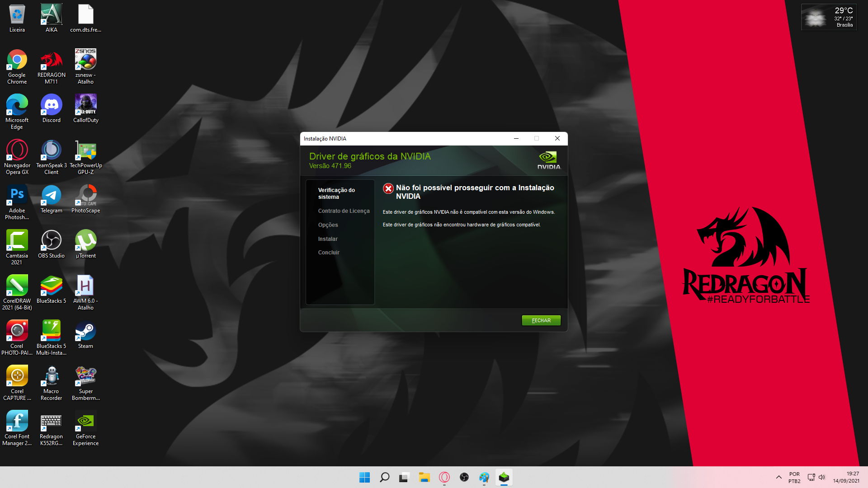
Task: Click the red error icon in installer
Action: click(x=388, y=188)
